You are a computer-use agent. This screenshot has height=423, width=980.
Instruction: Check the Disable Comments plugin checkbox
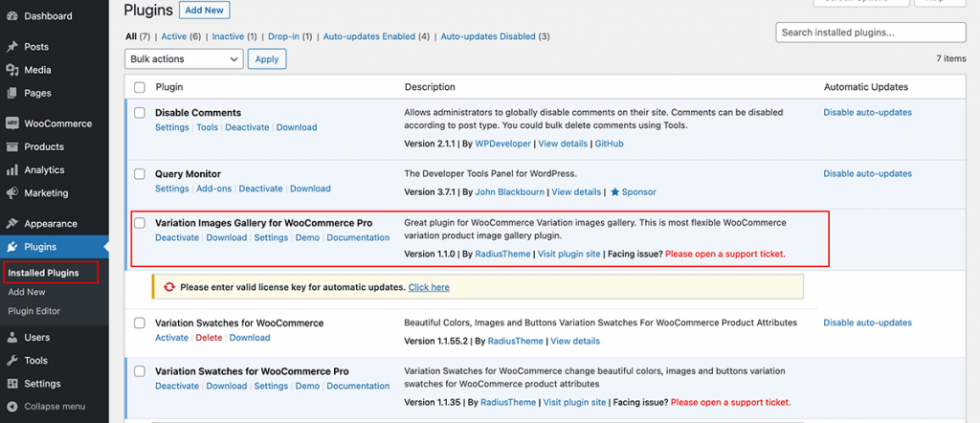coord(140,113)
